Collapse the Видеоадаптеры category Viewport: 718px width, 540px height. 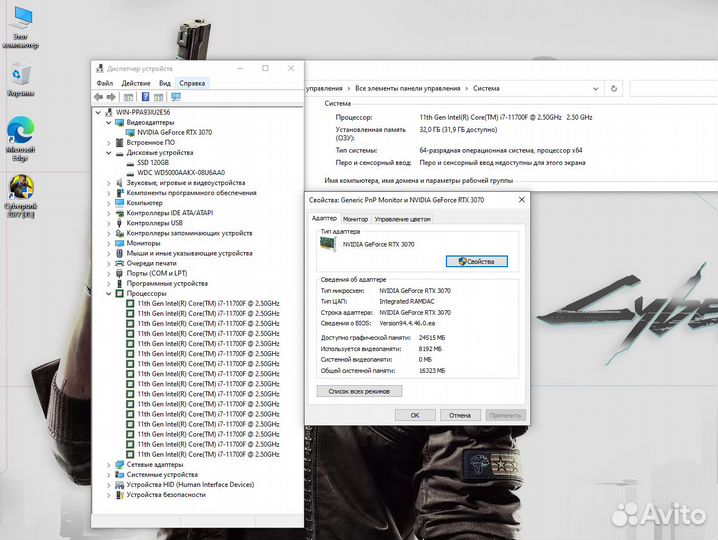pyautogui.click(x=109, y=123)
